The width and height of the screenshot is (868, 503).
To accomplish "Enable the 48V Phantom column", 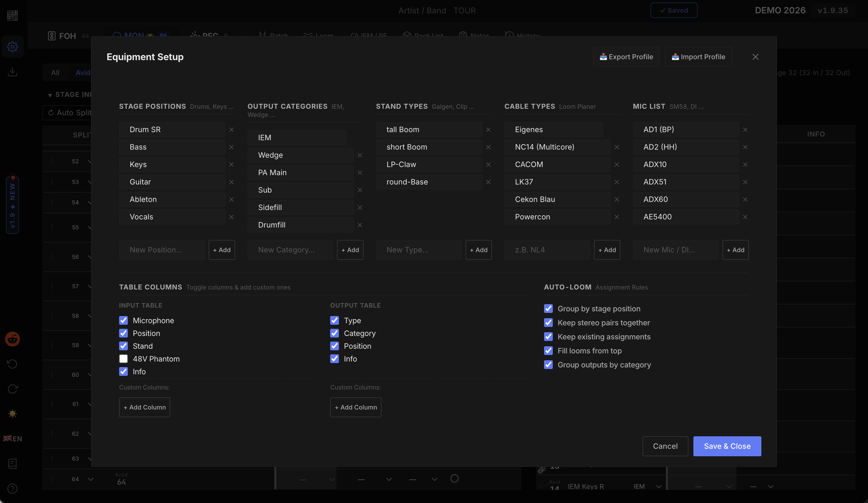I will click(123, 359).
